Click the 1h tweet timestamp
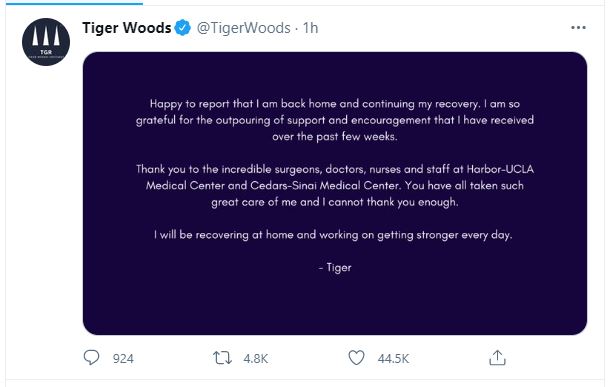This screenshot has height=387, width=612. [310, 28]
